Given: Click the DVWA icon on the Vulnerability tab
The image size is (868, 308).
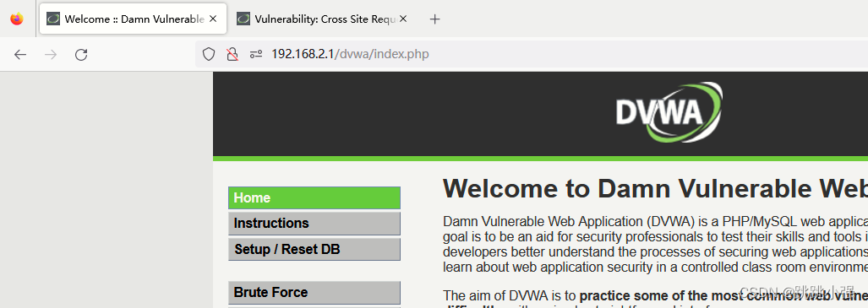Looking at the screenshot, I should (243, 19).
